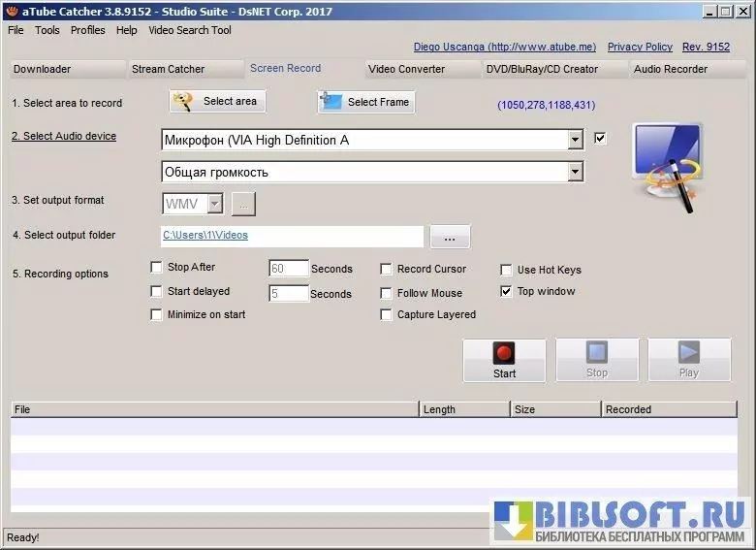This screenshot has width=756, height=550.
Task: Open the Profiles menu
Action: click(87, 30)
